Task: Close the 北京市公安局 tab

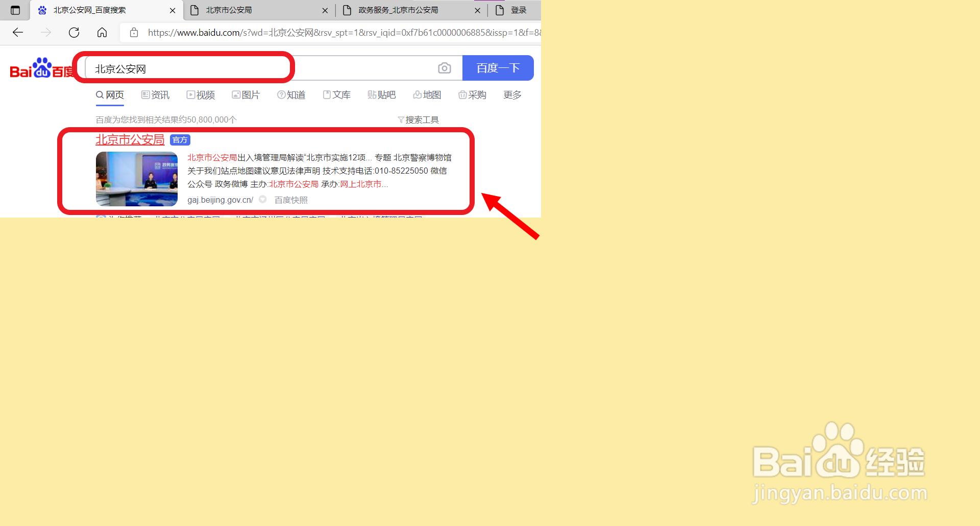Action: tap(325, 10)
